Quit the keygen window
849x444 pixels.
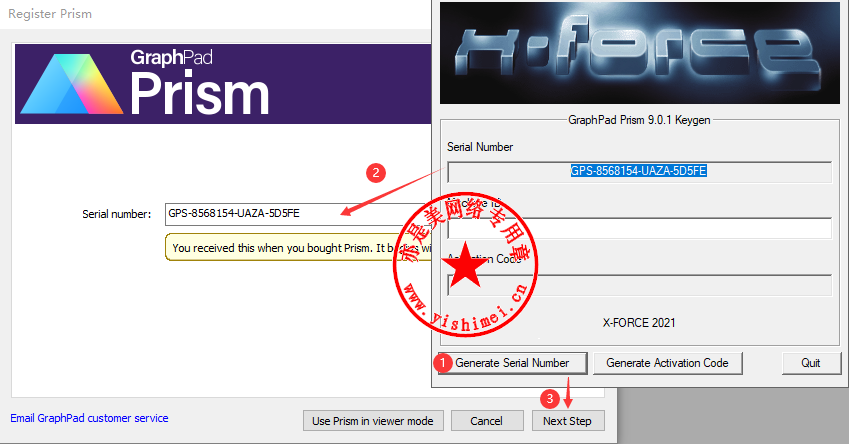click(811, 363)
